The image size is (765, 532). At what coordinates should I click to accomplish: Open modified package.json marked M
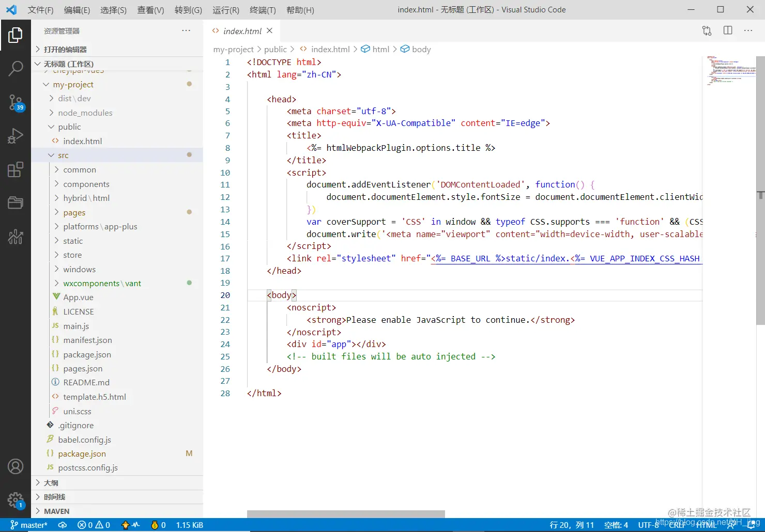click(x=117, y=454)
